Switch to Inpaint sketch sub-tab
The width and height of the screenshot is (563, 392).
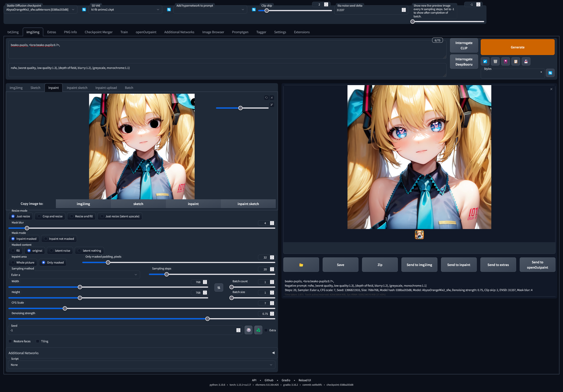[x=77, y=88]
